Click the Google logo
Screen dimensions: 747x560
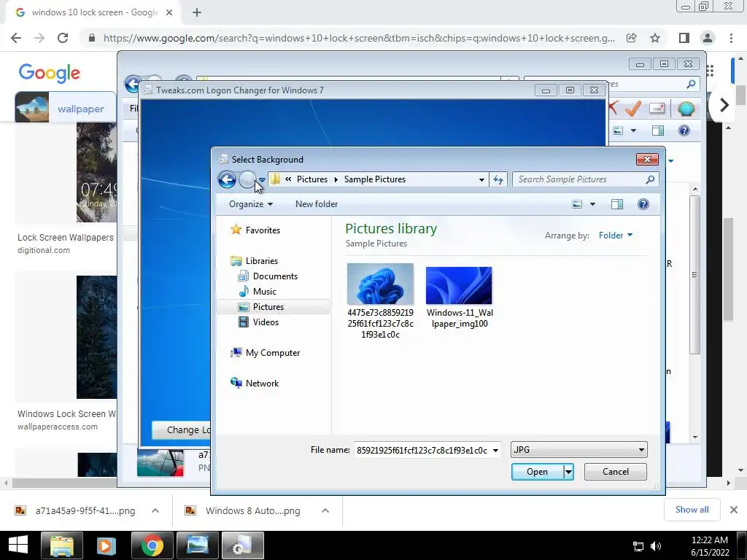point(49,74)
